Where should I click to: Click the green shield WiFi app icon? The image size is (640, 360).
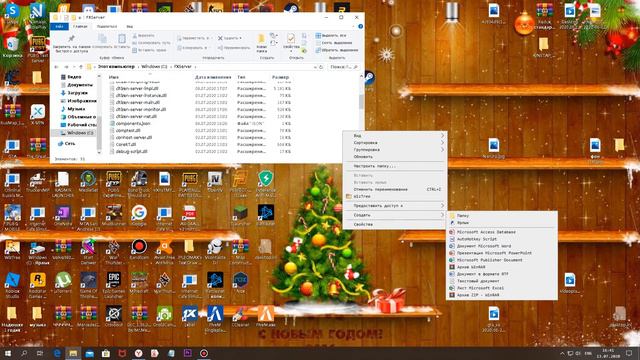pyautogui.click(x=266, y=179)
